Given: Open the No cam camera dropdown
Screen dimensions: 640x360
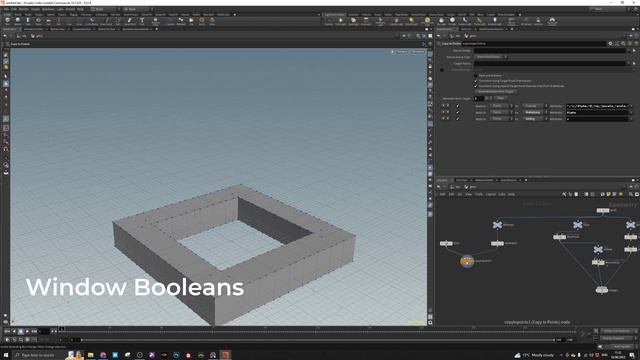Looking at the screenshot, I should pos(418,52).
